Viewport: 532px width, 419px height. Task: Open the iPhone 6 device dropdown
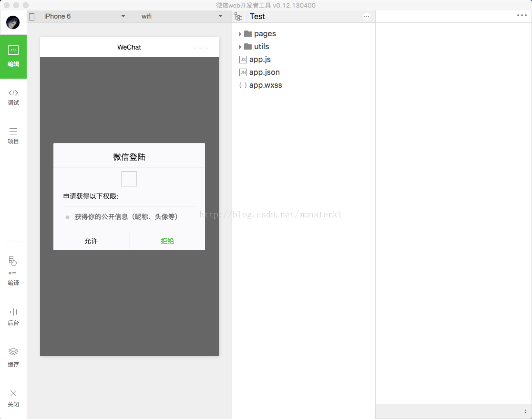point(84,16)
